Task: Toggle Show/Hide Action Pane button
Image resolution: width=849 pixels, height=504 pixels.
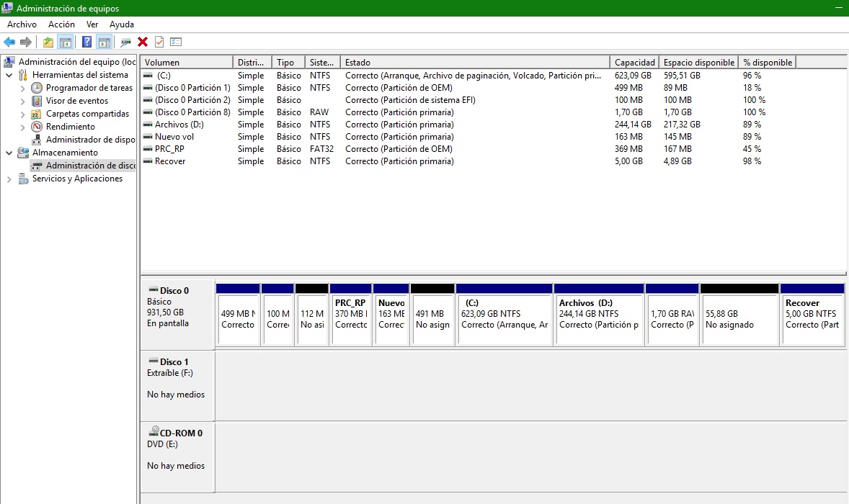Action: click(104, 42)
